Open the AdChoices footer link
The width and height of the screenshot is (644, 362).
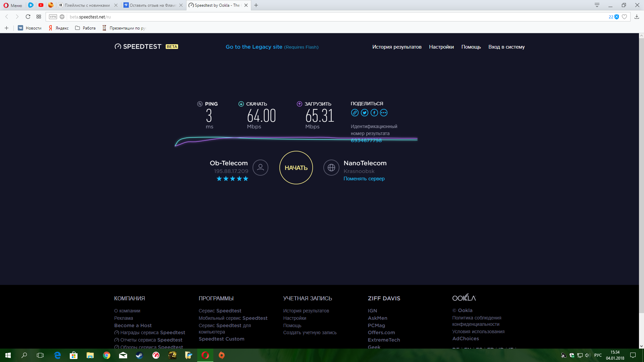point(466,339)
